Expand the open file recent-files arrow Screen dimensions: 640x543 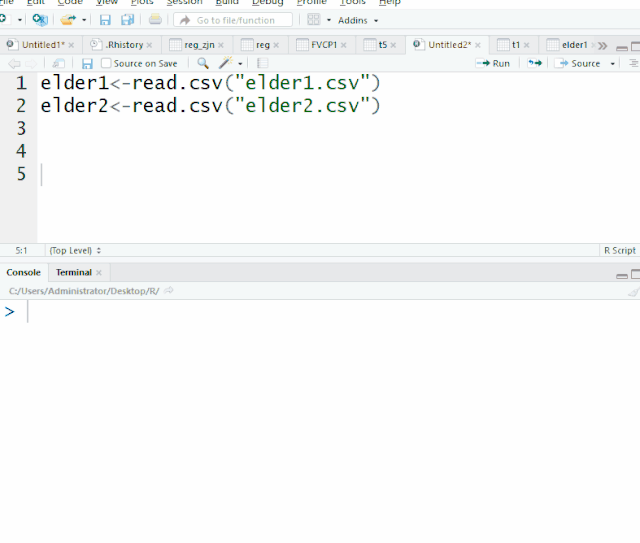tap(84, 20)
